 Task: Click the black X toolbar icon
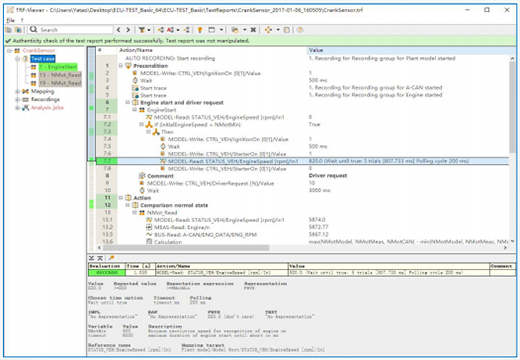point(253,30)
